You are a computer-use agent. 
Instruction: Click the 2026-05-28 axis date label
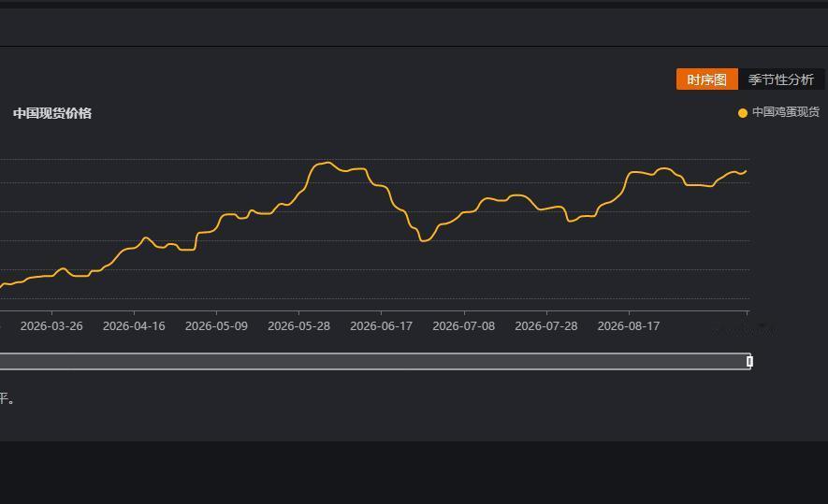(x=298, y=326)
